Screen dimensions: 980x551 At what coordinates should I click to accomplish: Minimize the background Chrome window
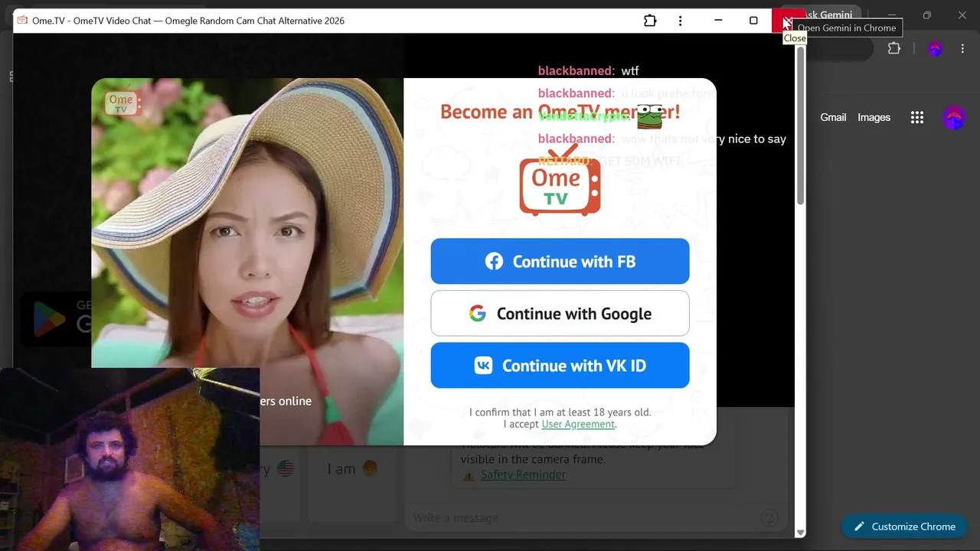pyautogui.click(x=891, y=15)
